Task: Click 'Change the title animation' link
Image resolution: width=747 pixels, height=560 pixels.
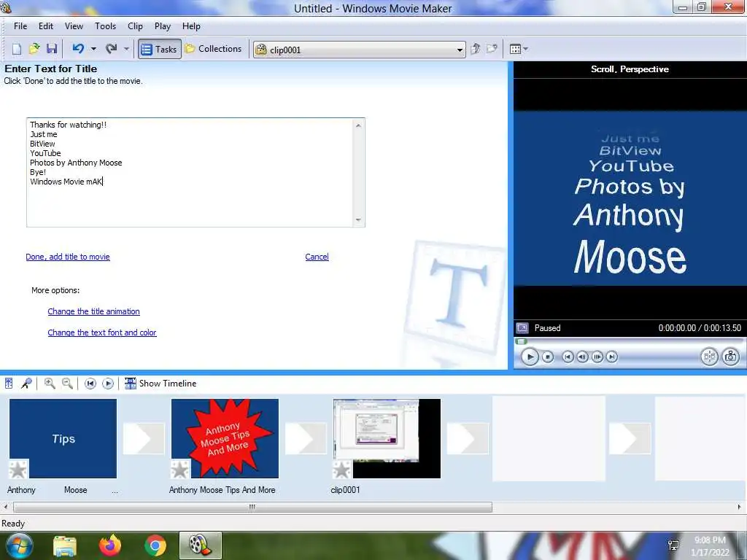Action: 94,311
